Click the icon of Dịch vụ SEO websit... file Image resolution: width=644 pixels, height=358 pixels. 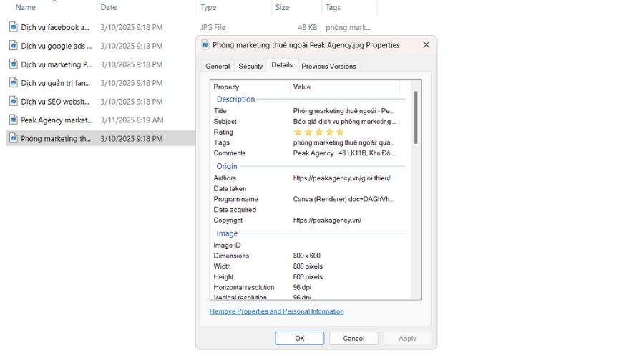click(x=14, y=101)
